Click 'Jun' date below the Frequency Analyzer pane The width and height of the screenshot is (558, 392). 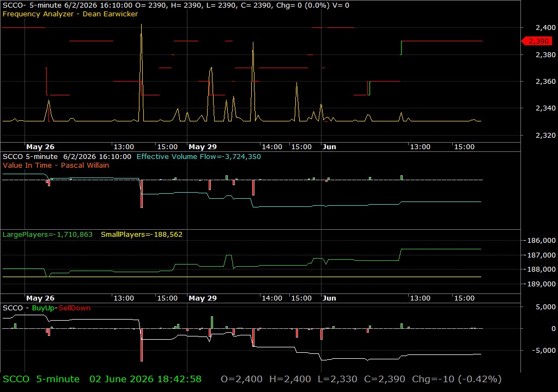pyautogui.click(x=329, y=147)
